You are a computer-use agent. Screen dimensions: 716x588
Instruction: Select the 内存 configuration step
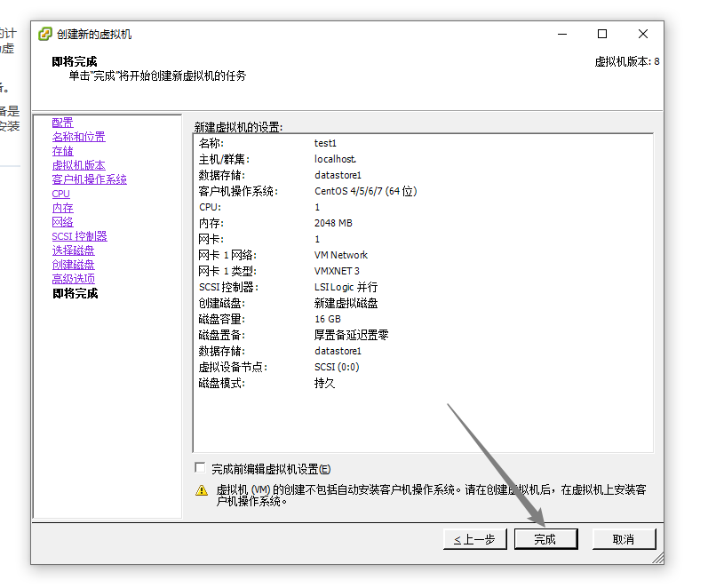62,207
